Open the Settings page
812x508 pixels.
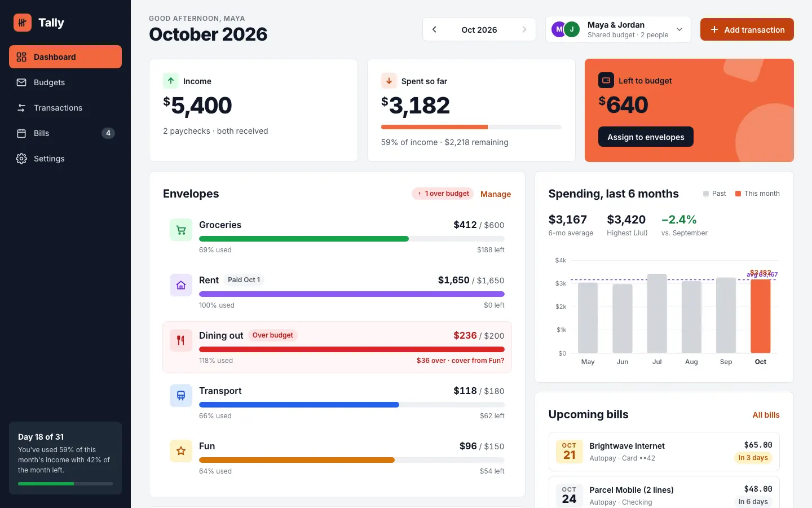pyautogui.click(x=65, y=159)
